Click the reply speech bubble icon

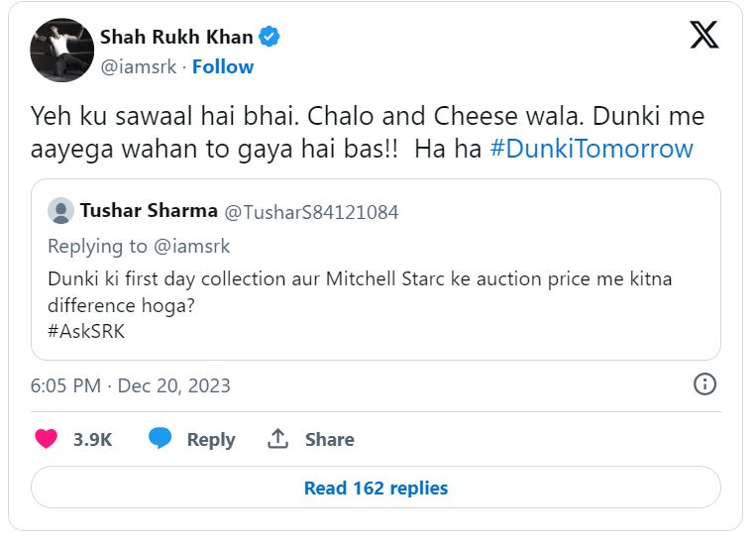(161, 439)
